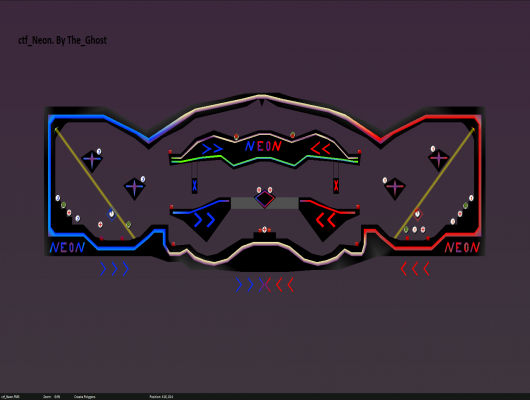The width and height of the screenshot is (530, 400).
Task: Select the red team flag spawn diamond
Action: [418, 214]
